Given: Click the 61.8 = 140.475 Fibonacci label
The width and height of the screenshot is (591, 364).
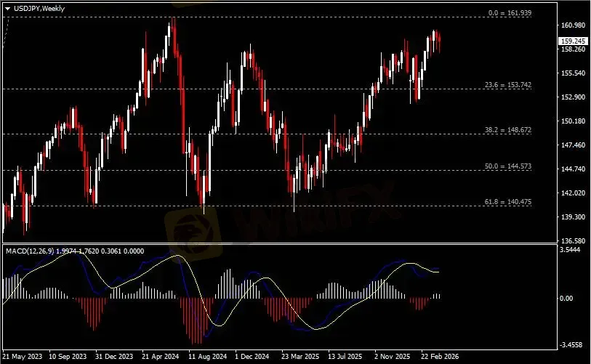Looking at the screenshot, I should (x=508, y=202).
